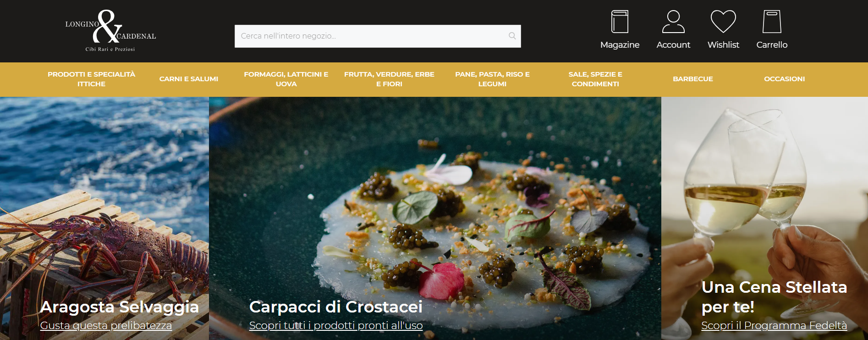Open Frutta, Verdure, Erbe e Fiori menu
Viewport: 868px width, 340px height.
pyautogui.click(x=389, y=79)
